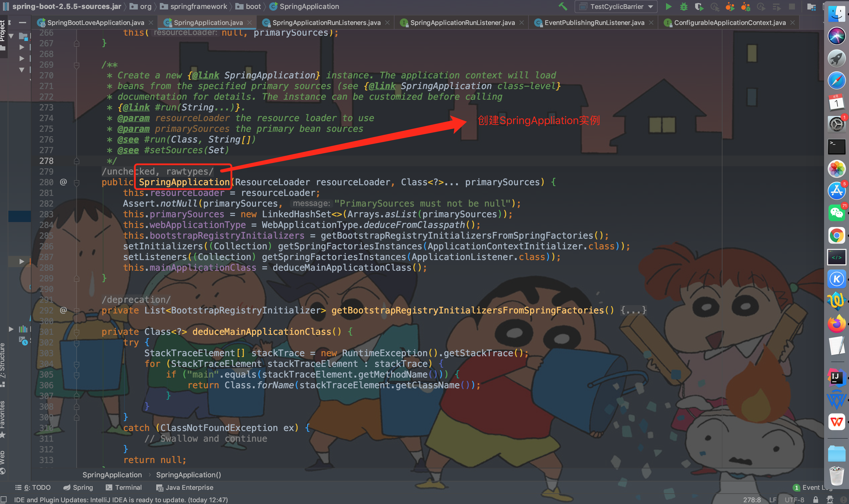Toggle tool window bars with the bottom-left square
Screen dimensions: 849x504
coord(3,499)
